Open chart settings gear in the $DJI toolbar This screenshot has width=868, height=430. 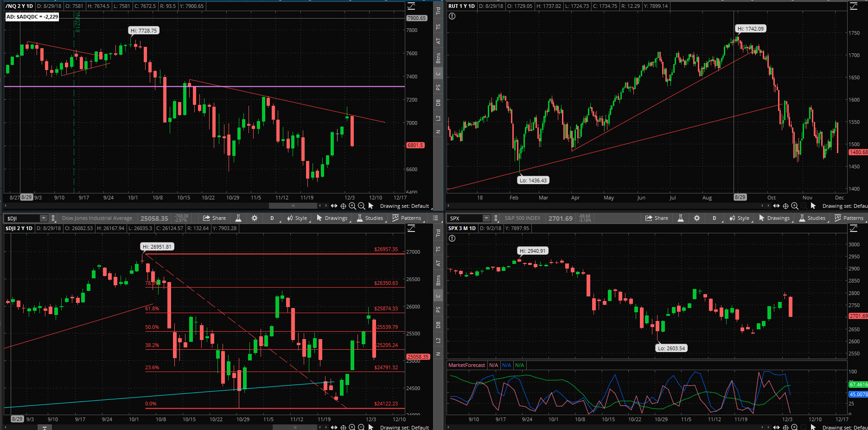(255, 218)
